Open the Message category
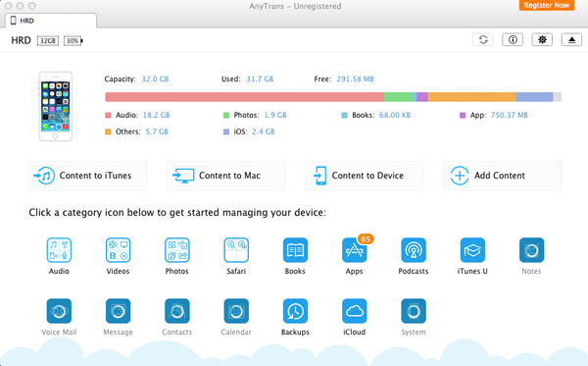The height and width of the screenshot is (366, 588). click(x=119, y=311)
